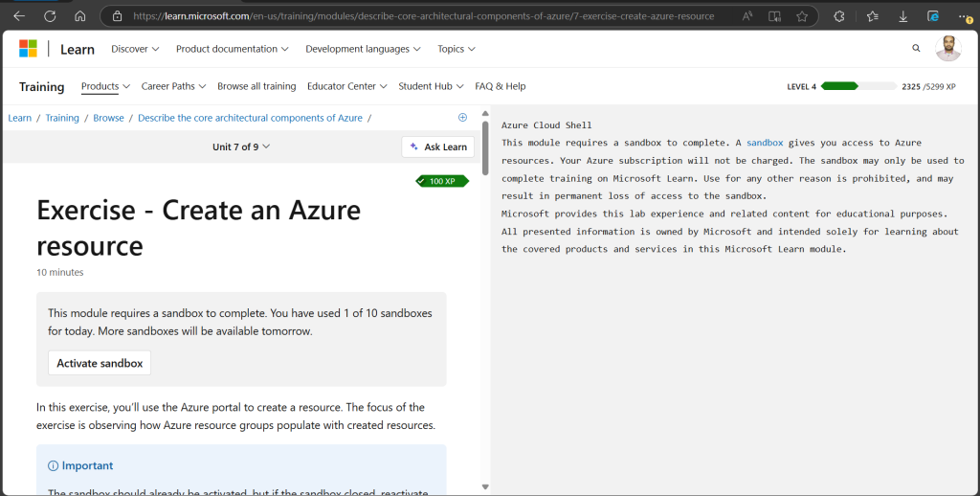Expand the Discover menu
Image resolution: width=980 pixels, height=496 pixels.
[135, 49]
